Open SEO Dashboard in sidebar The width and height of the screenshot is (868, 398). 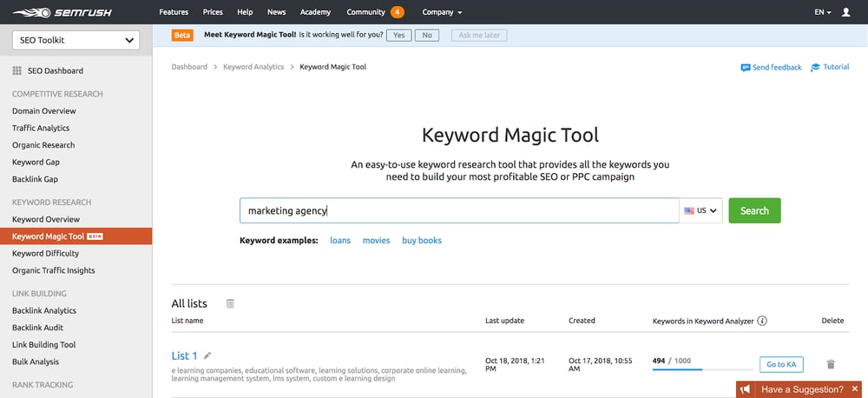pyautogui.click(x=56, y=71)
